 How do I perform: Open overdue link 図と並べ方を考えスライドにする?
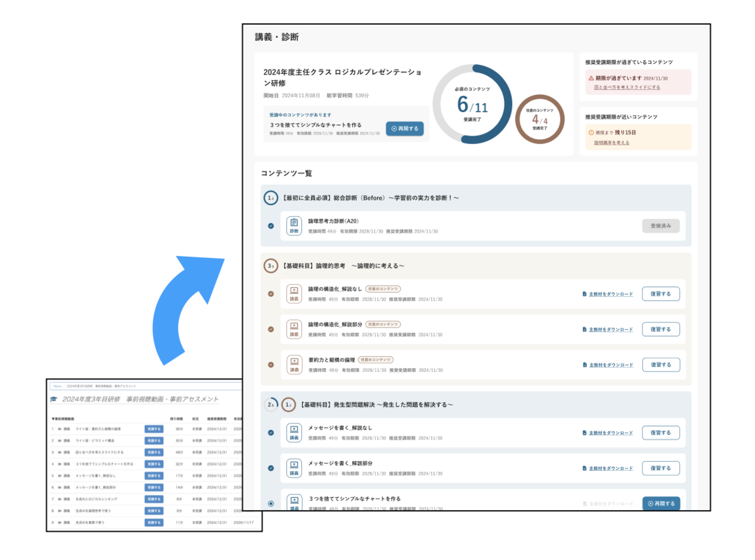tap(627, 87)
